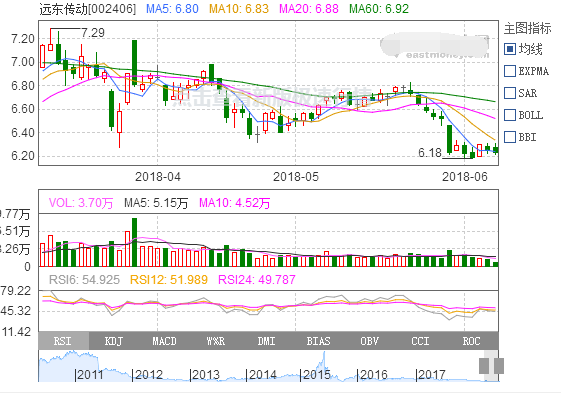Tick the BBI indicator checkbox

(x=509, y=137)
